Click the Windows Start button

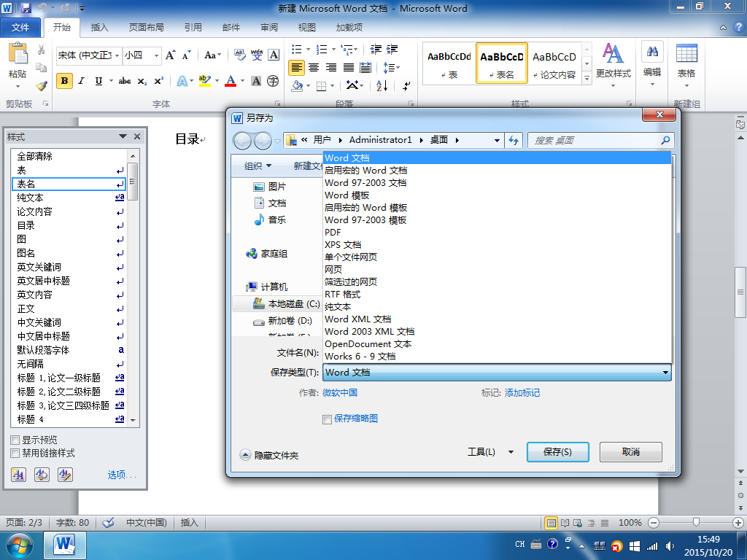coord(20,546)
